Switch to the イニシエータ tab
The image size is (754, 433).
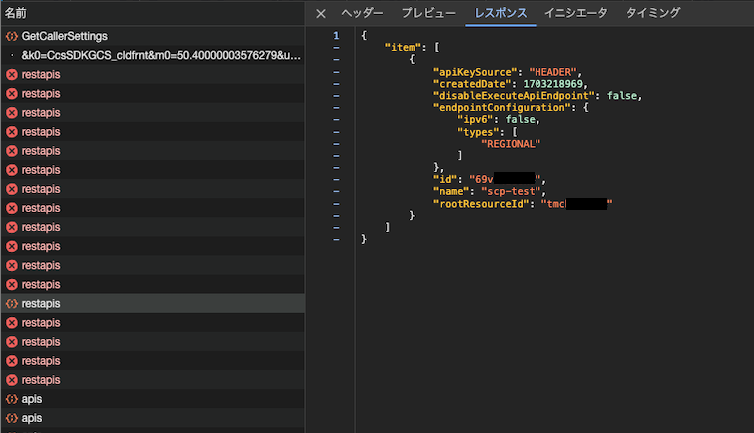click(x=576, y=13)
